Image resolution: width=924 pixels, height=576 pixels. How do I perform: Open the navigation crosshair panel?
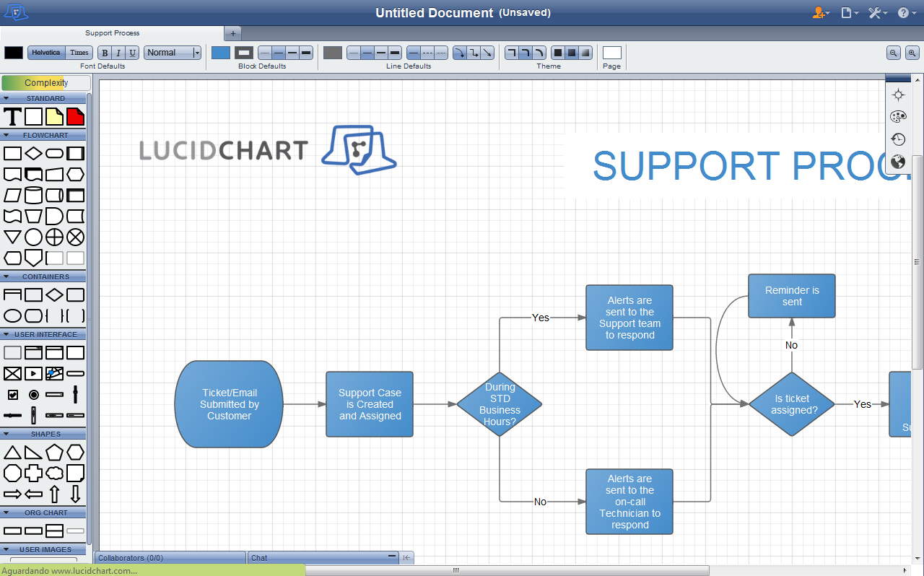pyautogui.click(x=898, y=95)
